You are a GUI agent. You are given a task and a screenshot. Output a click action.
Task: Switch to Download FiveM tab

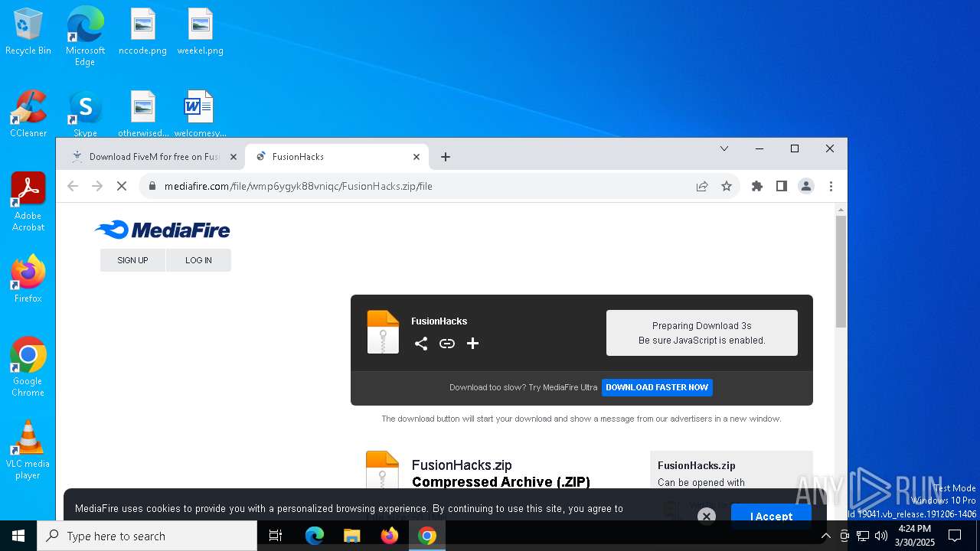coord(154,157)
